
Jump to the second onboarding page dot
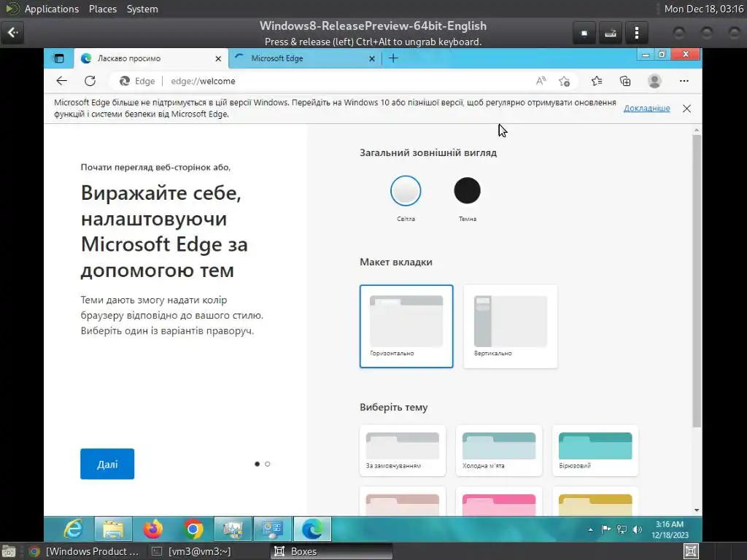267,464
